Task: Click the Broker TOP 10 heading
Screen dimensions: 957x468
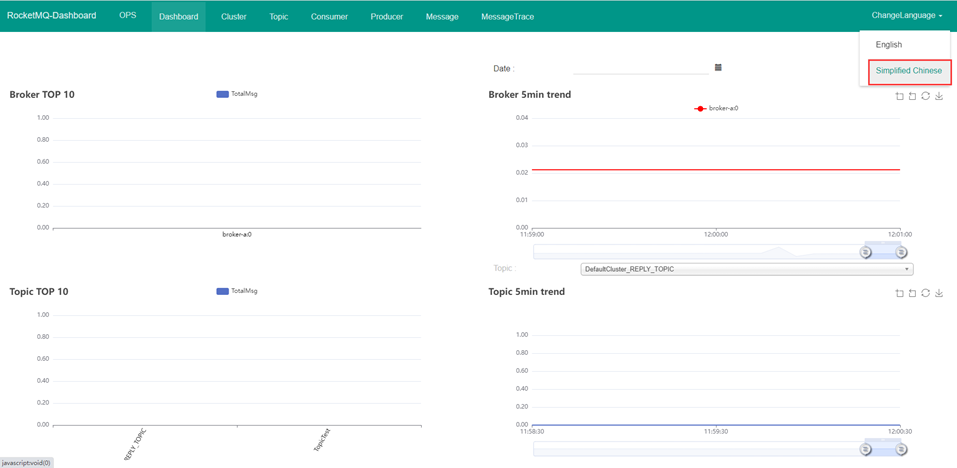Action: coord(42,95)
